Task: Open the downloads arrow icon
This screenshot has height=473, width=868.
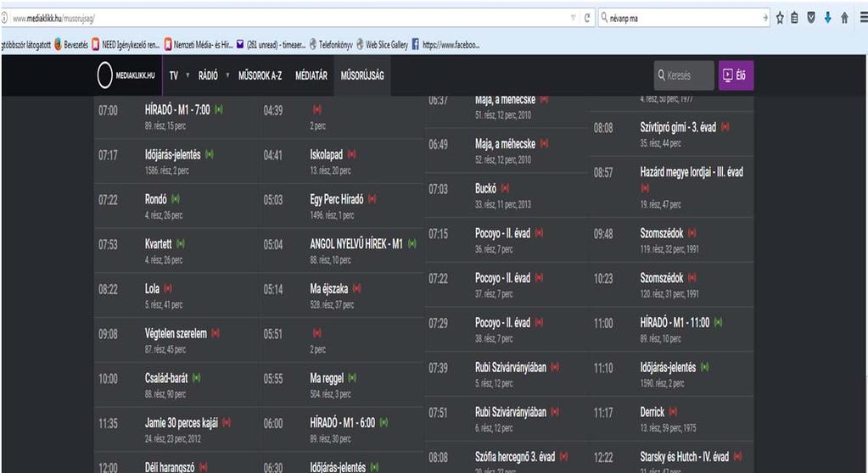Action: point(827,19)
